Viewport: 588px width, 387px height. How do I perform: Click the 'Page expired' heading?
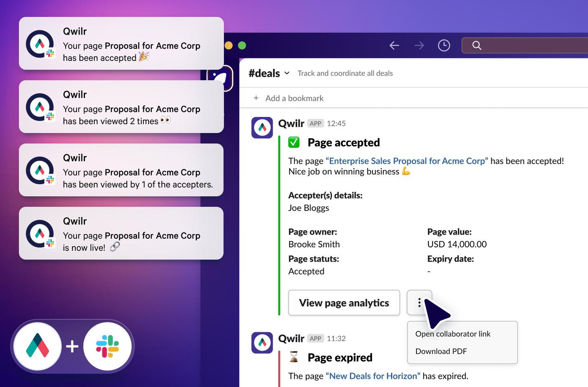(x=340, y=357)
